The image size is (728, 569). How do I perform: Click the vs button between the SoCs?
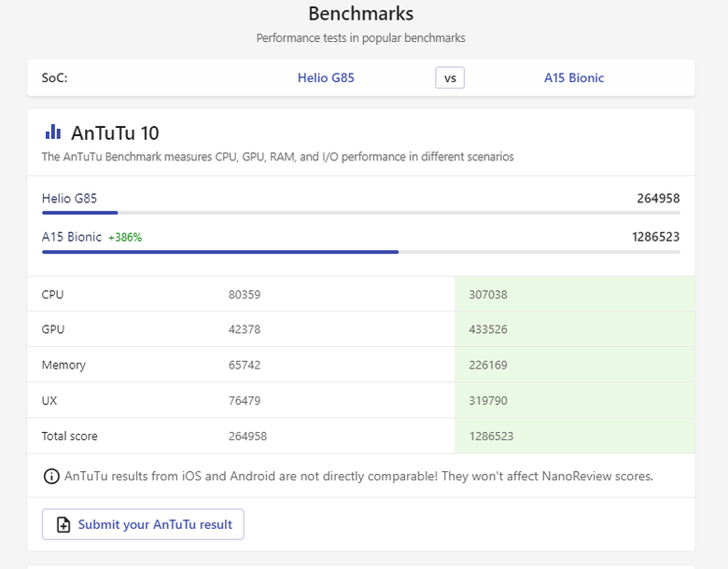tap(450, 77)
